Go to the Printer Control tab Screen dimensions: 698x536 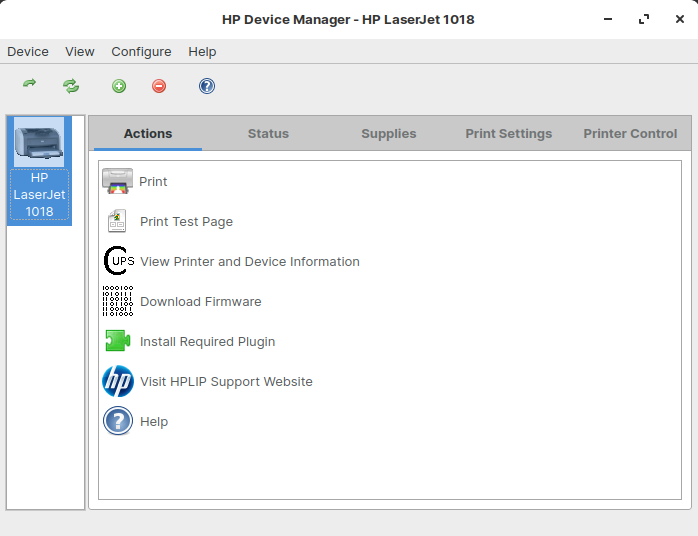tap(630, 133)
